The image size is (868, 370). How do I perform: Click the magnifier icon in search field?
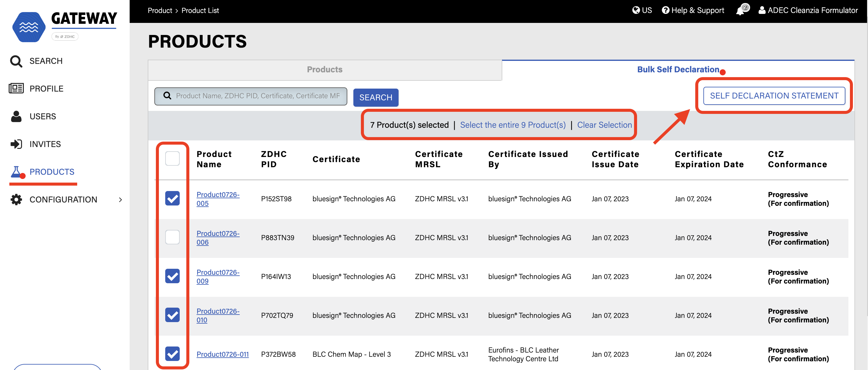(x=167, y=96)
